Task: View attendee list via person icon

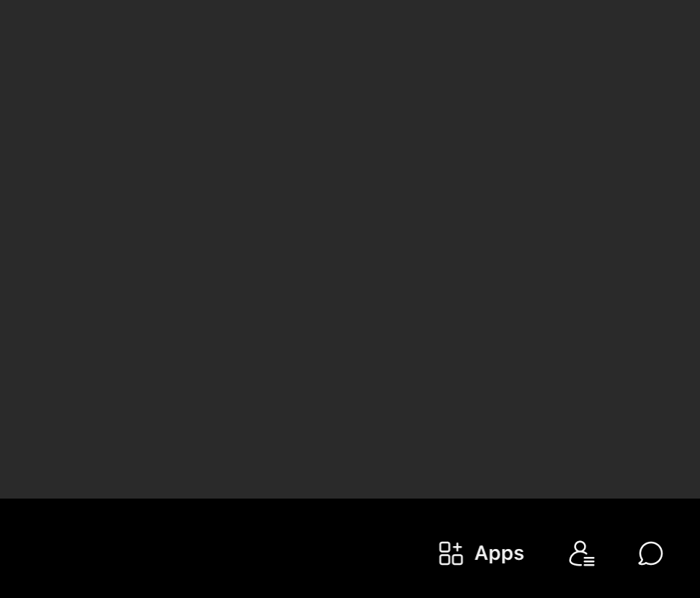Action: (x=582, y=553)
